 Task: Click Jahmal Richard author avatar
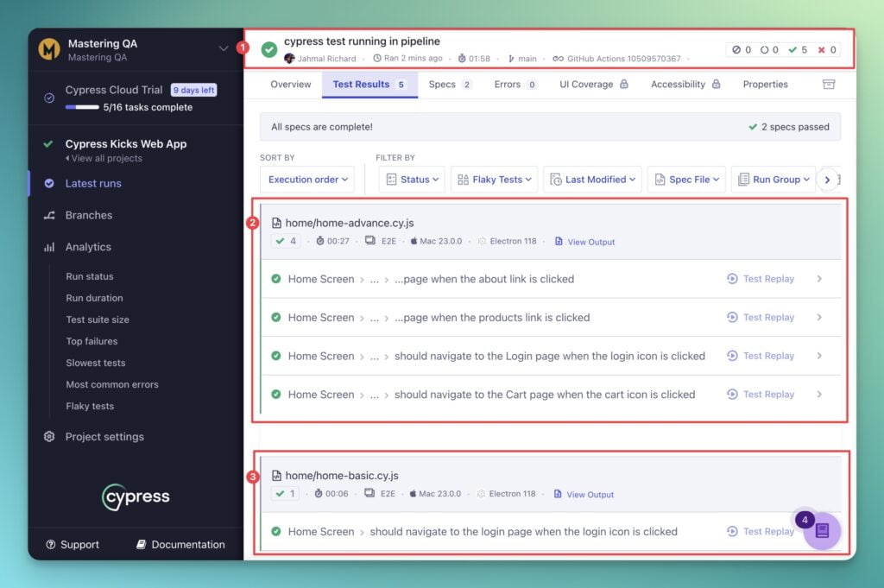pos(290,58)
